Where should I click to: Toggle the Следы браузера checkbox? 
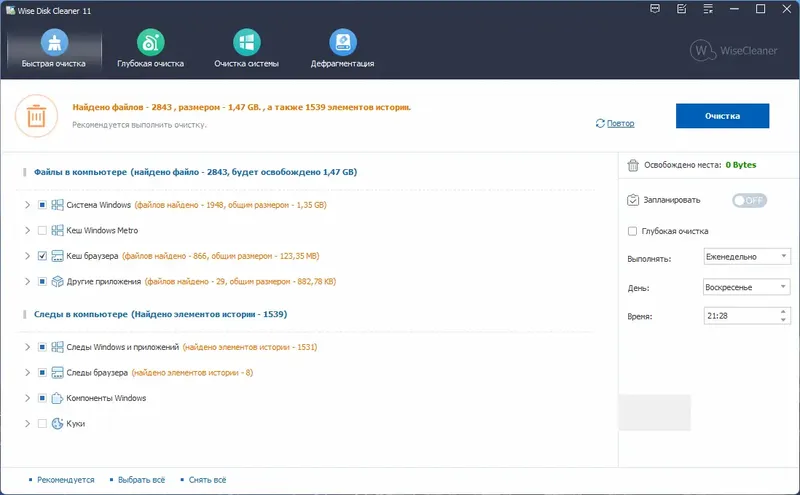(x=42, y=373)
